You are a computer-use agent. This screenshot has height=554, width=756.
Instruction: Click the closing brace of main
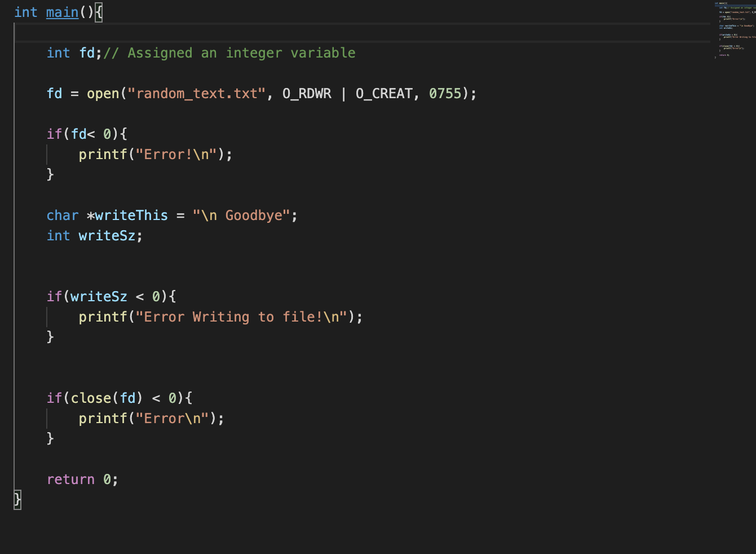pos(16,499)
